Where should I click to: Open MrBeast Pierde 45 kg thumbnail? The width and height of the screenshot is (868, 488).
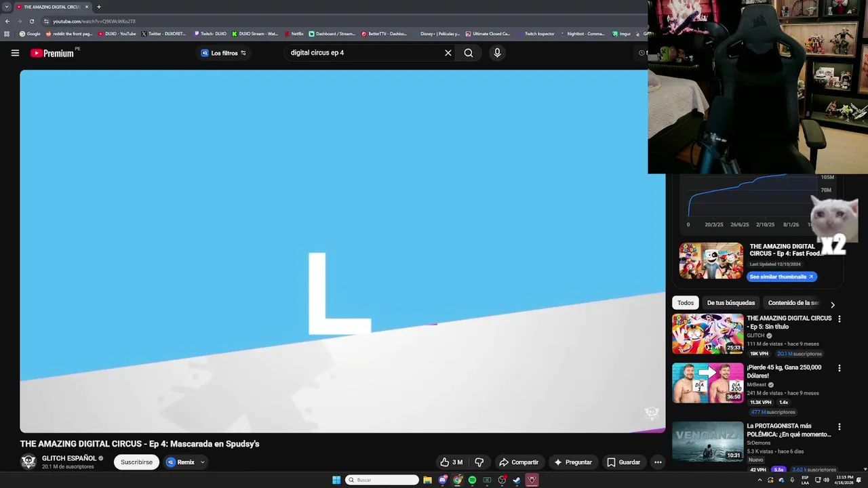707,383
